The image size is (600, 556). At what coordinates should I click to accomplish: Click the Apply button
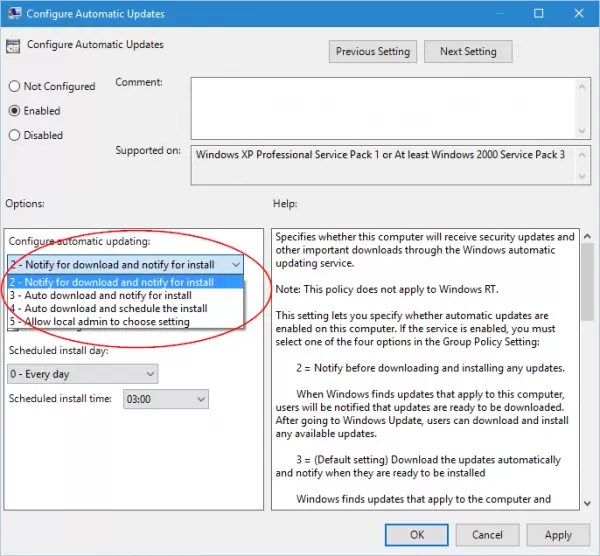[558, 535]
